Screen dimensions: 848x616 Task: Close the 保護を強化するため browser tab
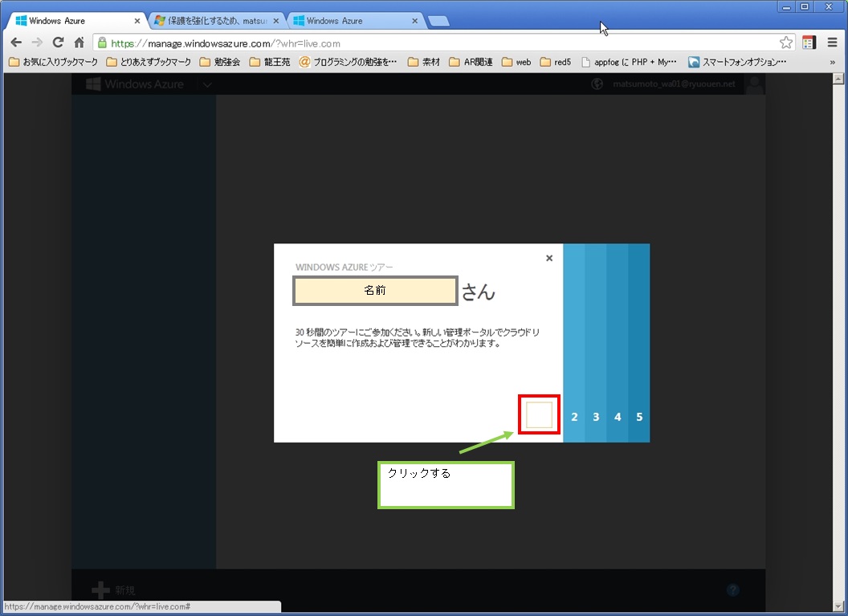pyautogui.click(x=275, y=21)
